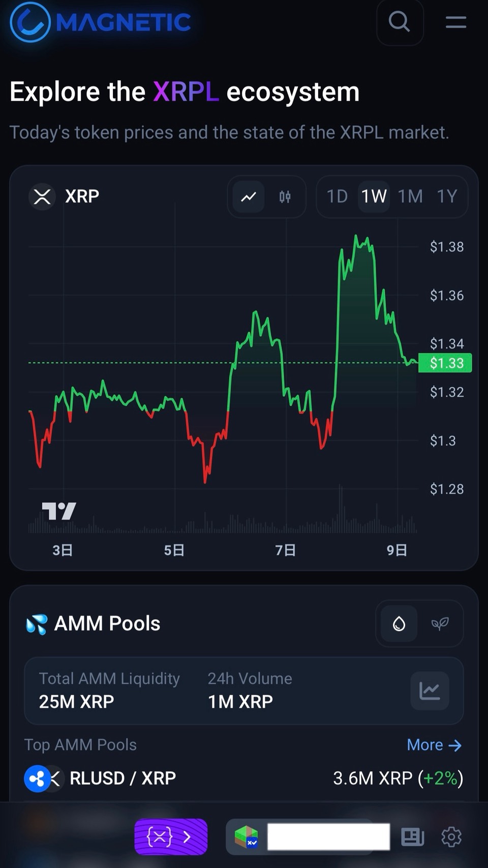488x868 pixels.
Task: Open the AMM liquidity chart button
Action: [430, 690]
